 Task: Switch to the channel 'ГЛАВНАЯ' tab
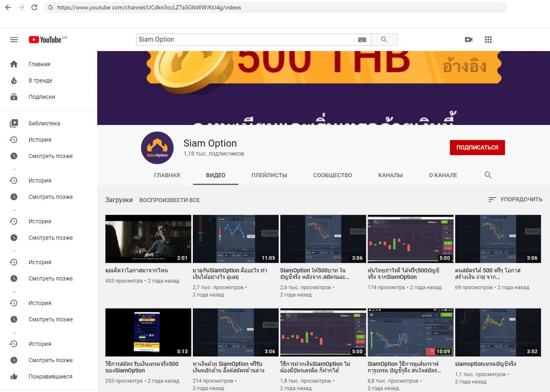[x=167, y=175]
